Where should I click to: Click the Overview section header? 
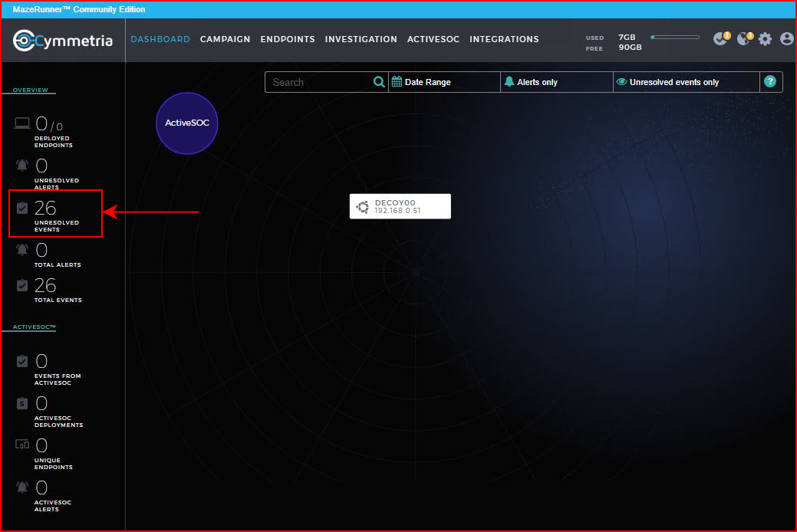[x=31, y=90]
